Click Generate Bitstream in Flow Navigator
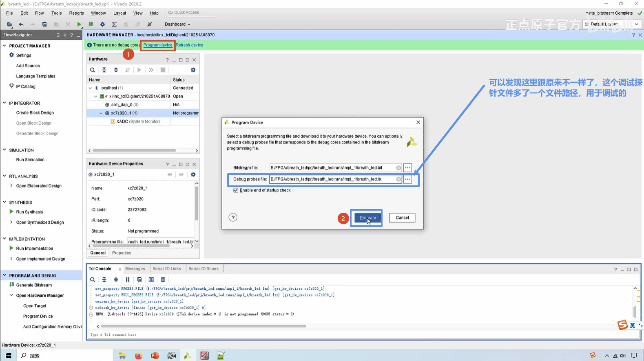Screen dimensions: 644x361 coord(34,285)
